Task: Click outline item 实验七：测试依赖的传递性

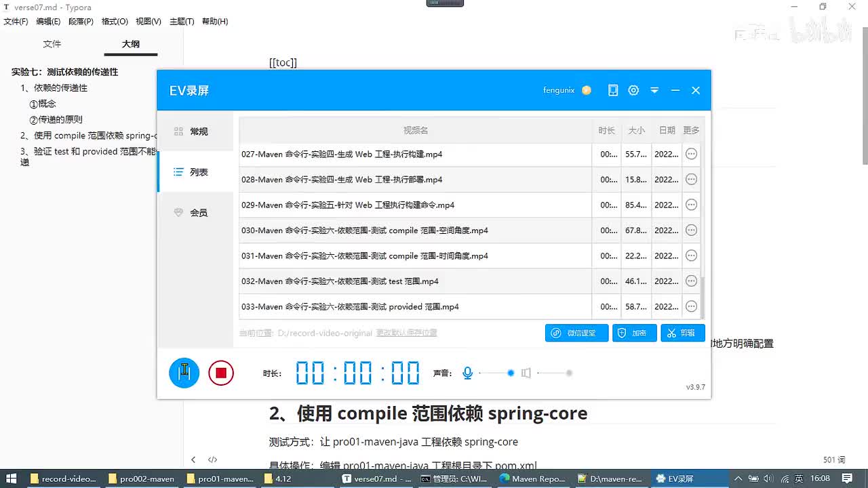Action: [65, 72]
